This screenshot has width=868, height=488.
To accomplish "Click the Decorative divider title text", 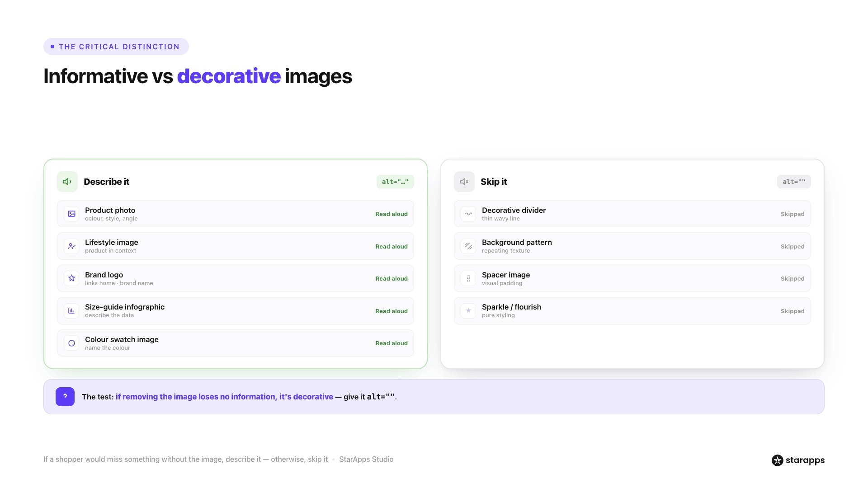I will pyautogui.click(x=514, y=210).
